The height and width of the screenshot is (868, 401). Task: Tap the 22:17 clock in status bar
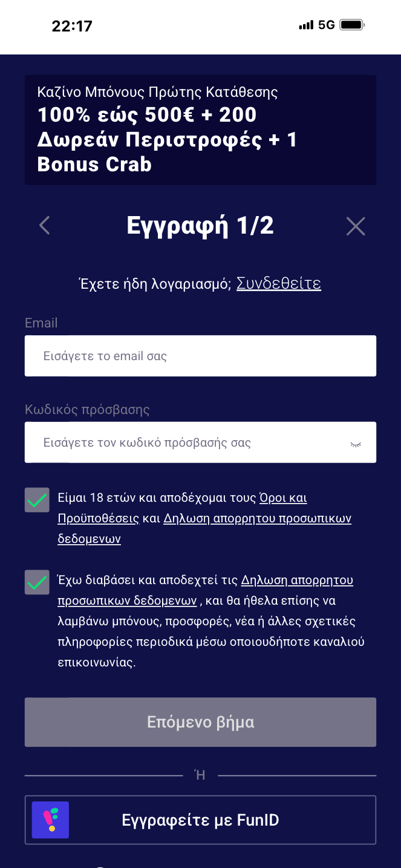point(72,26)
